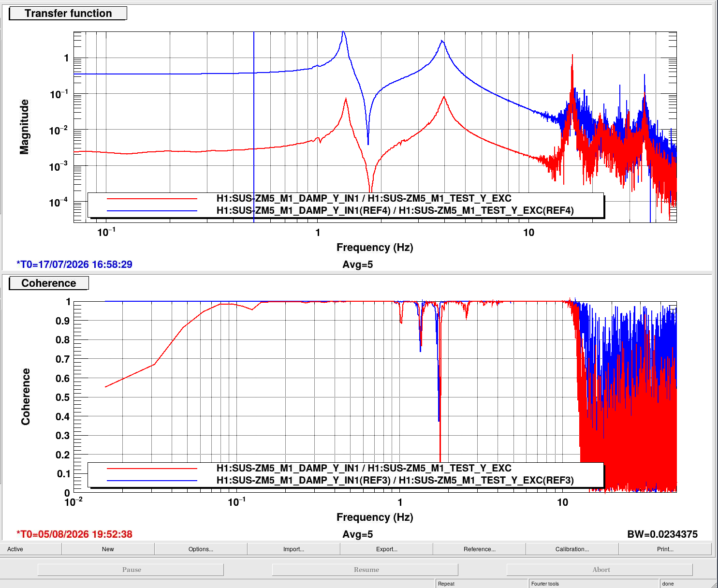Viewport: 718px width, 588px height.
Task: Click the Import... button
Action: click(293, 549)
